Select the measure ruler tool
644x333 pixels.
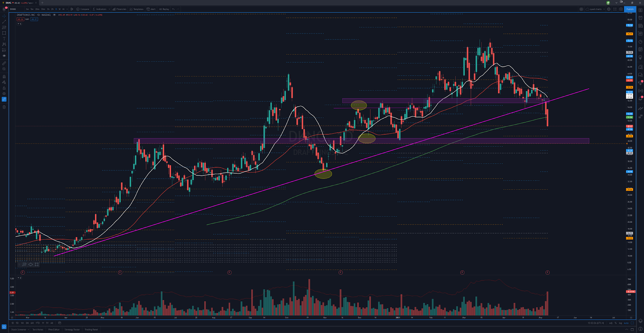(4, 63)
